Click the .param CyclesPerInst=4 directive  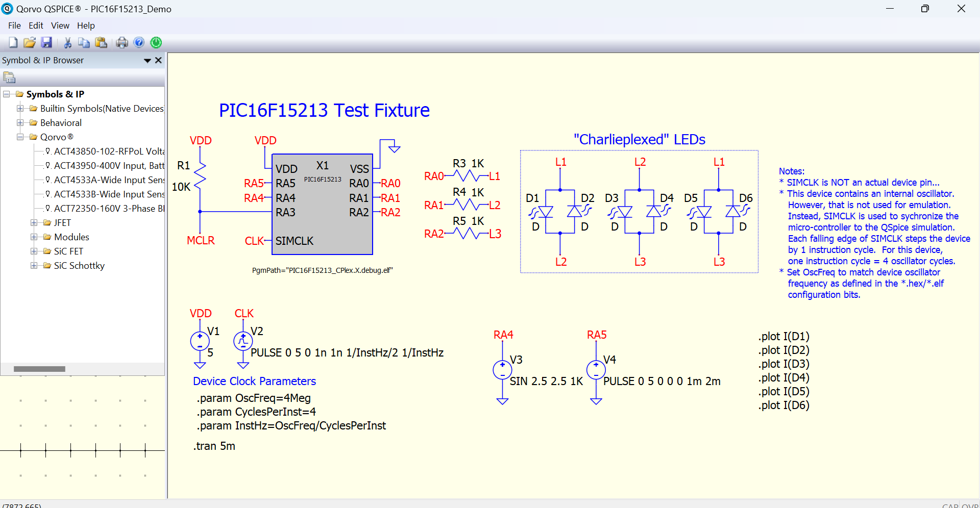256,412
